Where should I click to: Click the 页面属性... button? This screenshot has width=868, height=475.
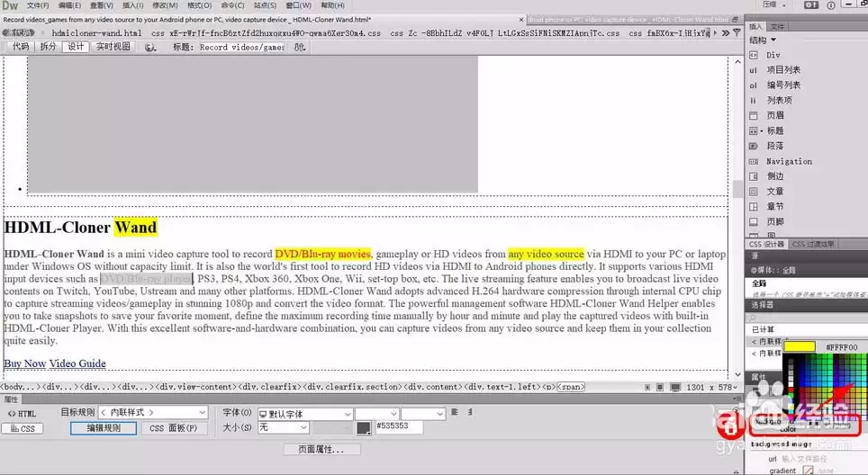pyautogui.click(x=321, y=449)
